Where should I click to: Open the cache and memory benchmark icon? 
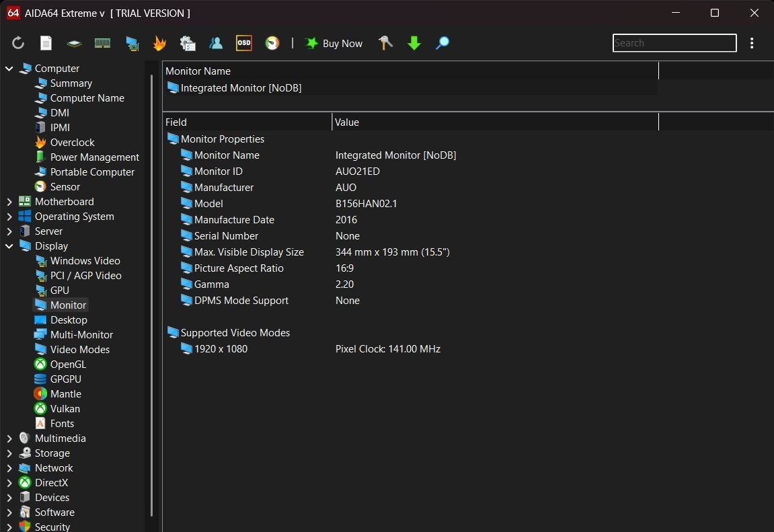[102, 44]
